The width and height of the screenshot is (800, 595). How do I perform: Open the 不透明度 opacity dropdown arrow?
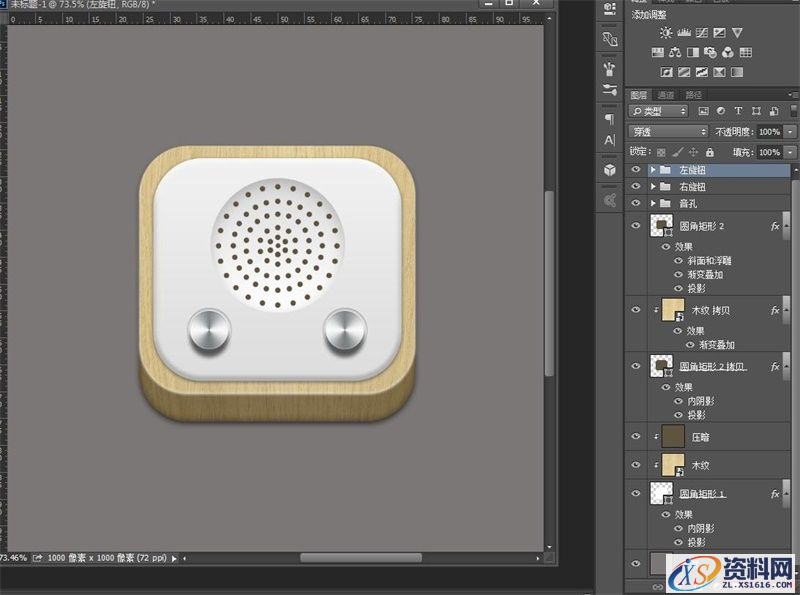click(x=788, y=132)
